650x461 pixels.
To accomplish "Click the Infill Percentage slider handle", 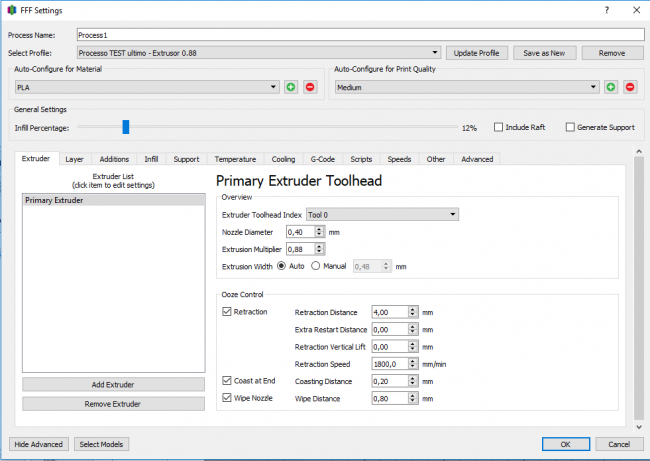I will [x=125, y=127].
